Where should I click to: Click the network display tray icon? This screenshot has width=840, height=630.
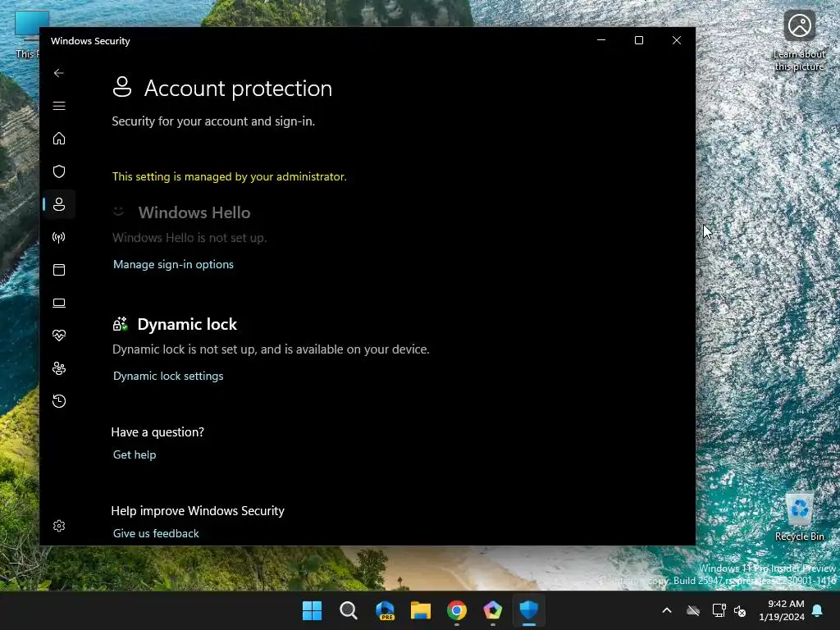(719, 610)
